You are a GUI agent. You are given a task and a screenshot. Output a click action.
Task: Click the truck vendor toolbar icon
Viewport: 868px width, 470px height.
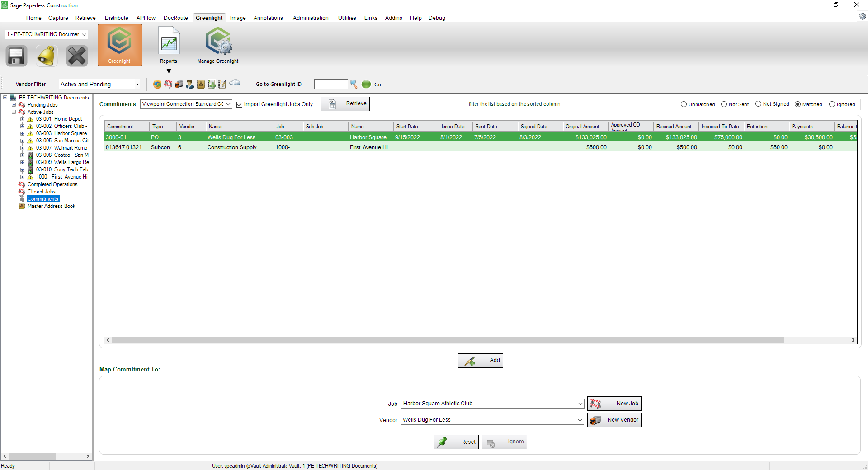click(x=179, y=84)
